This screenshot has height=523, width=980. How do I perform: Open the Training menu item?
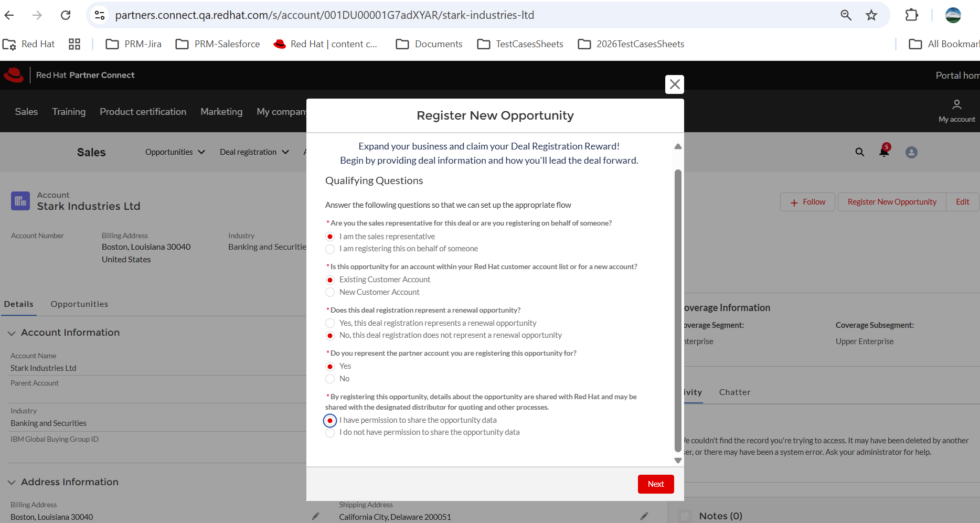point(69,111)
